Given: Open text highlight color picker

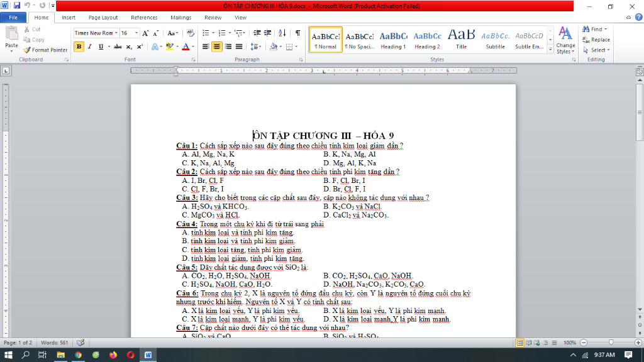Looking at the screenshot, I should click(x=177, y=47).
